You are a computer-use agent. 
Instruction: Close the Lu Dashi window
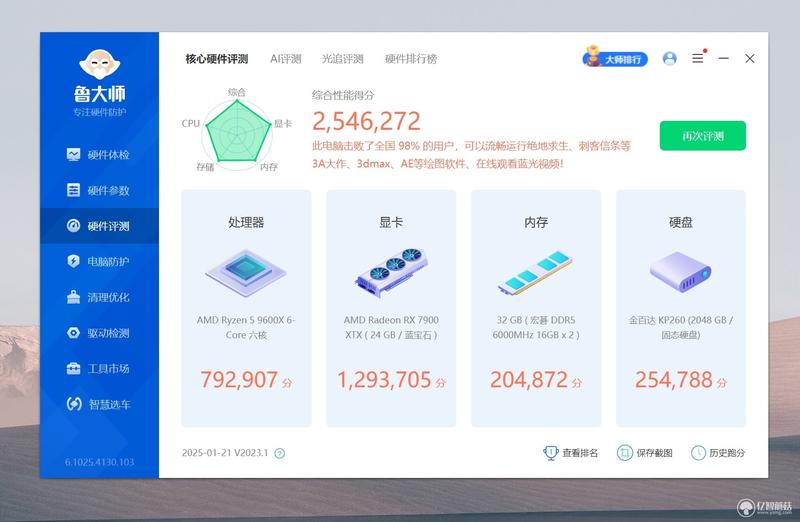point(749,58)
